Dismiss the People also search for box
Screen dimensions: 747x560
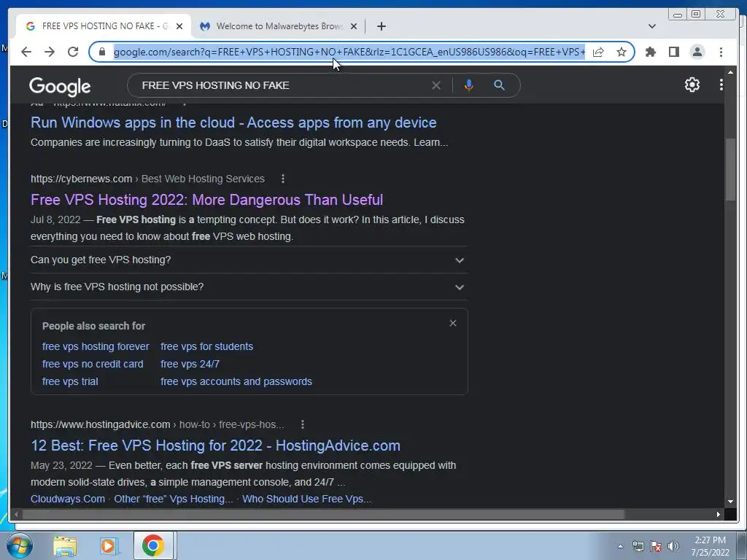point(452,323)
